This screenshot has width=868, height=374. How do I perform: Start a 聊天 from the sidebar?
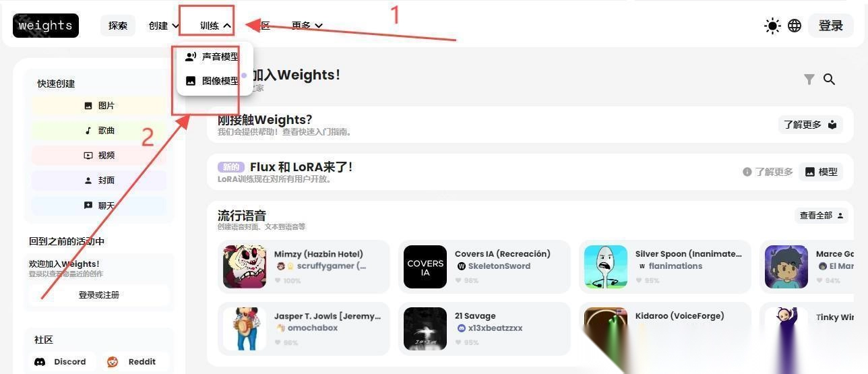98,206
